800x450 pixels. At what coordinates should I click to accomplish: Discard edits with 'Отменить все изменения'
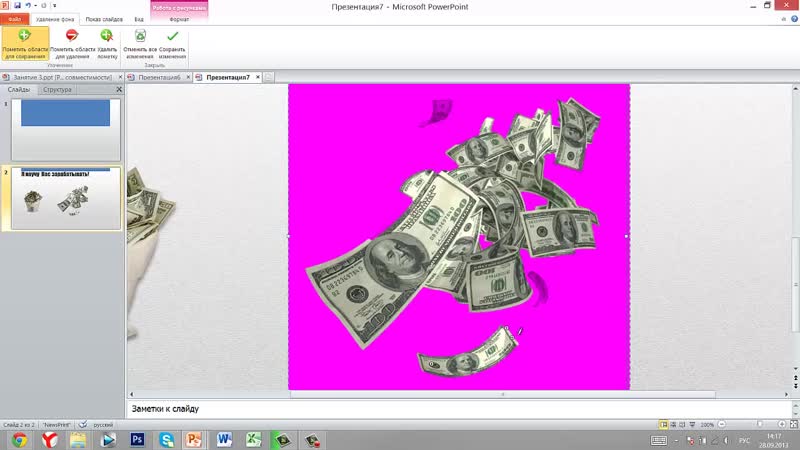[140, 44]
